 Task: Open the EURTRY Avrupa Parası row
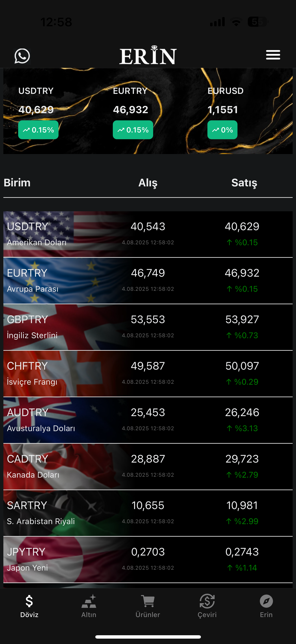[148, 281]
